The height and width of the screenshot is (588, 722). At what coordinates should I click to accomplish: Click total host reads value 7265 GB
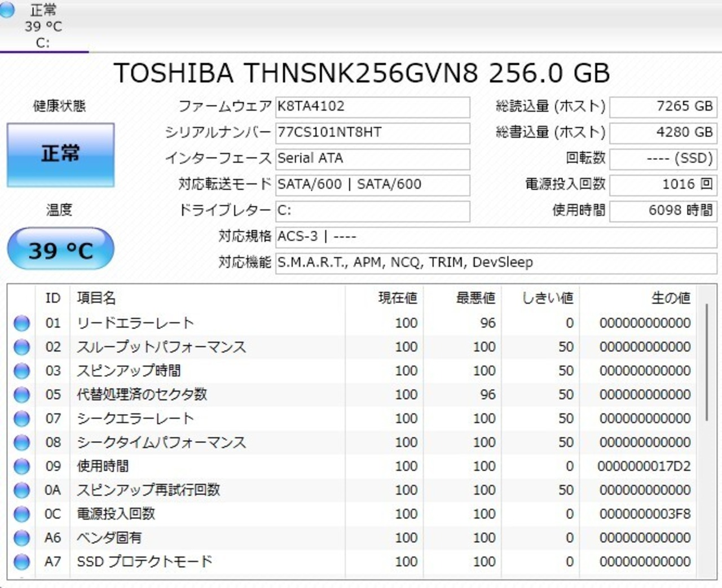coord(663,107)
